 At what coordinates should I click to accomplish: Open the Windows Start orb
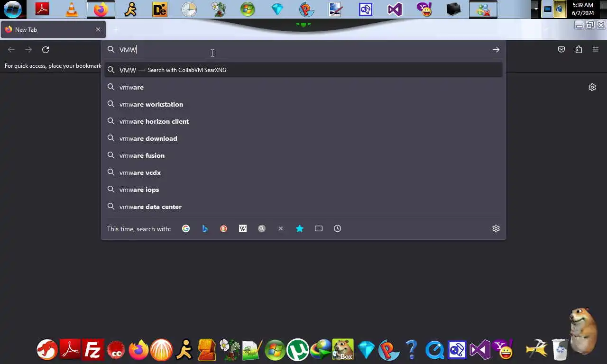pyautogui.click(x=12, y=9)
